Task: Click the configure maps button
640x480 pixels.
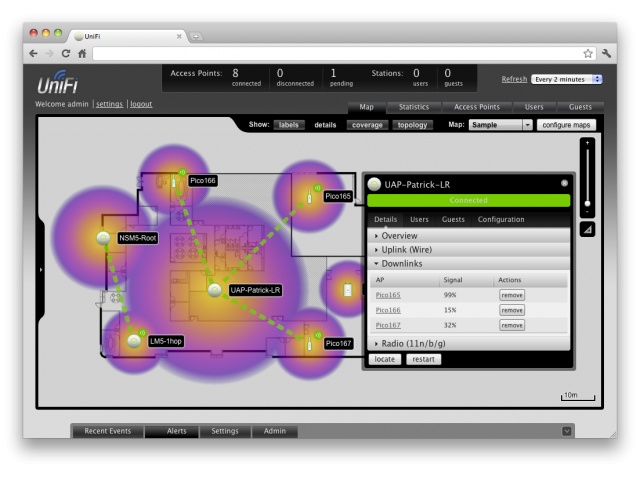Action: 566,125
